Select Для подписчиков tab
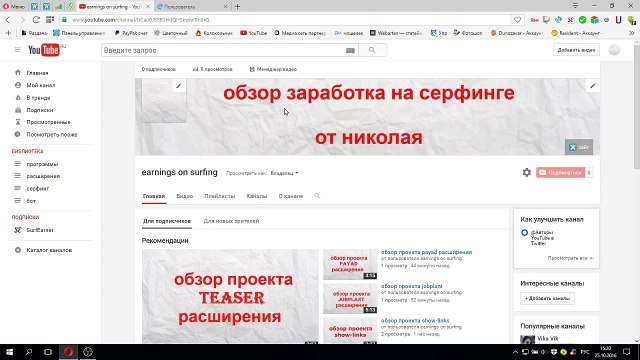 pos(167,221)
